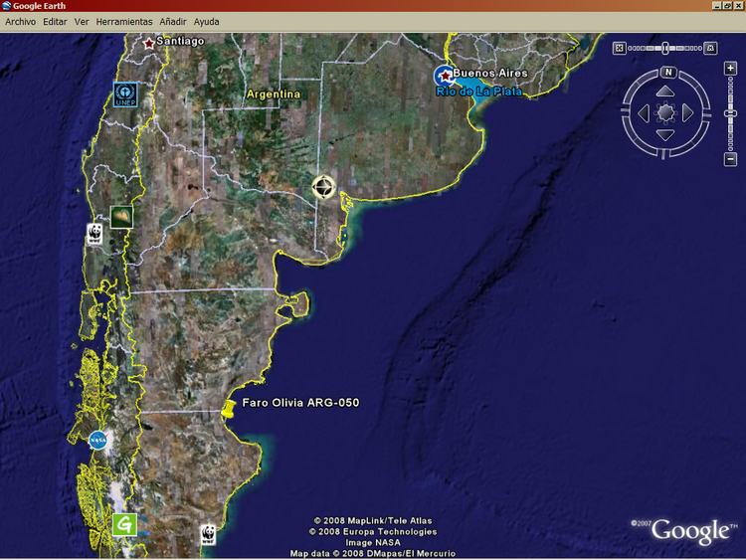Select the WWF panda icon at the map bottom

point(208,534)
